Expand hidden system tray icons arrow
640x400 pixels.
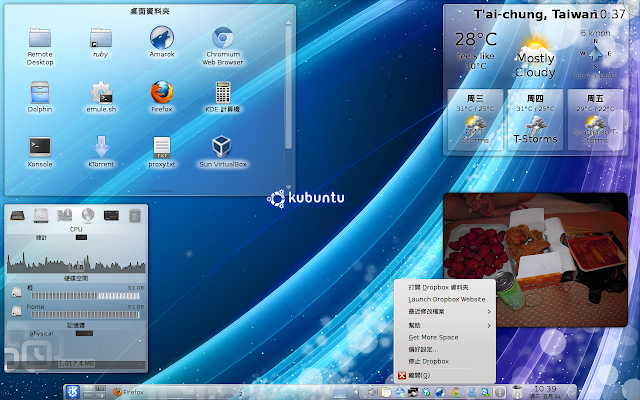356,392
